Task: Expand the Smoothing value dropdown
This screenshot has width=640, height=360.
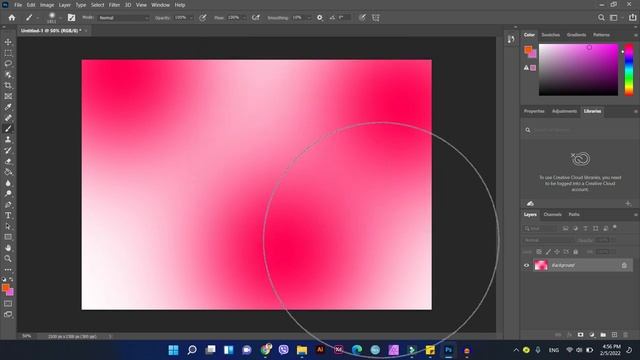Action: 309,18
